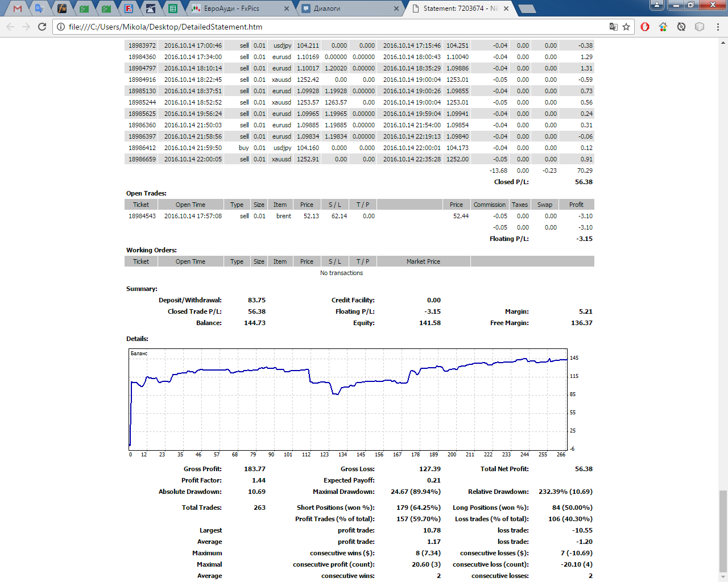Click the 'Open Trades:' heading
Viewport: 728px width, 582px height.
point(146,193)
